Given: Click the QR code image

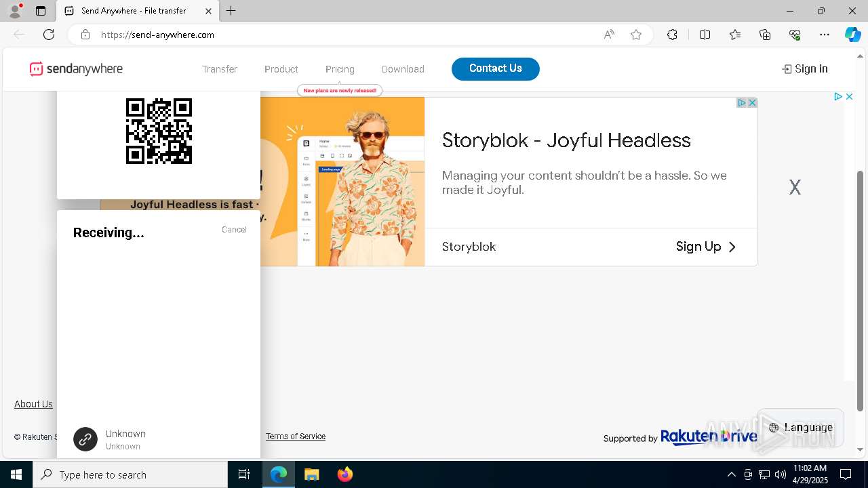Looking at the screenshot, I should (159, 131).
